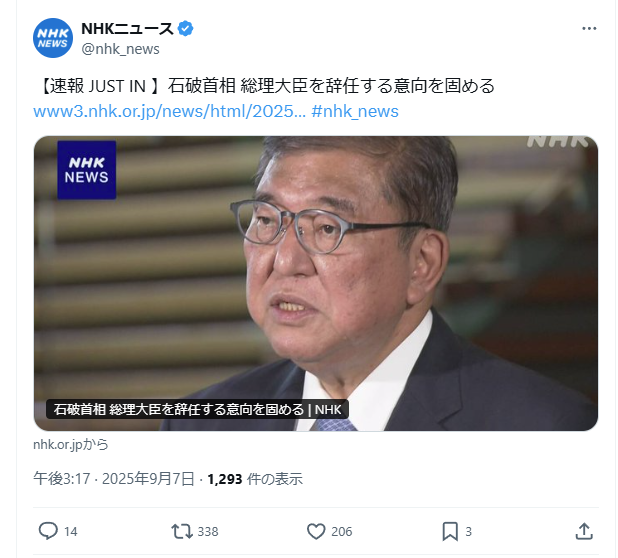Click the reply speech bubble icon
The width and height of the screenshot is (618, 558).
click(x=48, y=531)
